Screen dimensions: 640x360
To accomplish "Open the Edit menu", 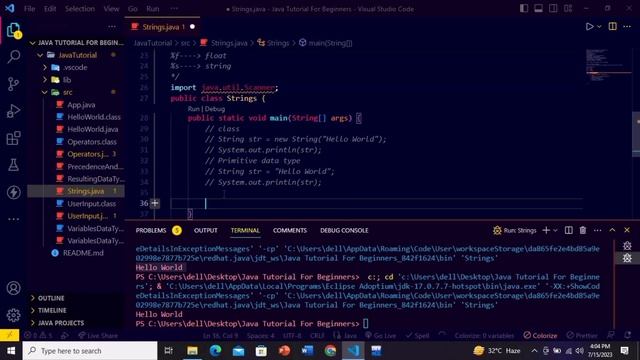I will click(50, 9).
